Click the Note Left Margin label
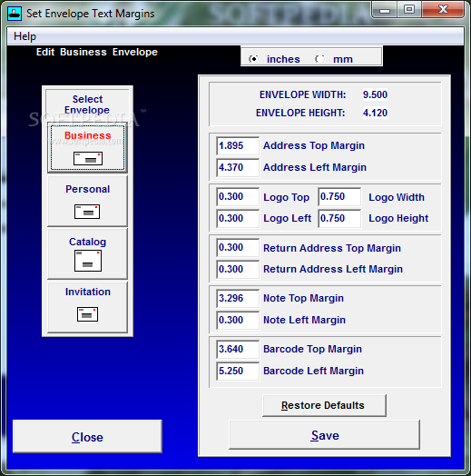 tap(304, 320)
